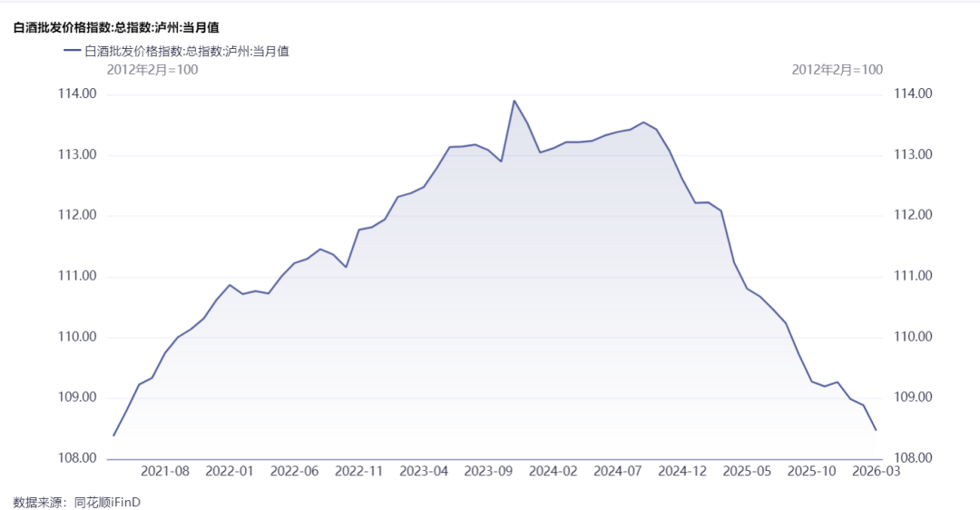980x510 pixels.
Task: Click the right axis value 109.00
Action: coord(913,397)
